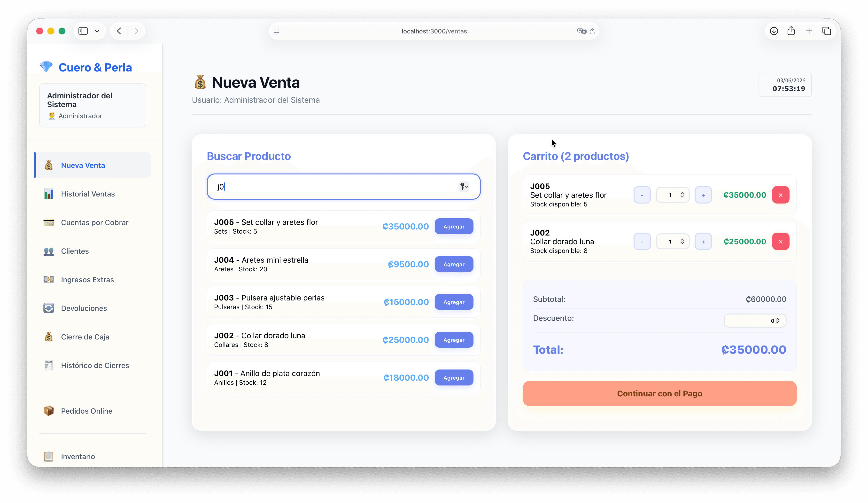Click the browser address bar

click(434, 31)
